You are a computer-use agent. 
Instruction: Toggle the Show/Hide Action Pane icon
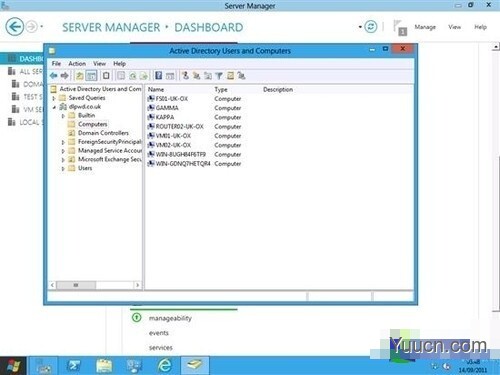point(170,76)
